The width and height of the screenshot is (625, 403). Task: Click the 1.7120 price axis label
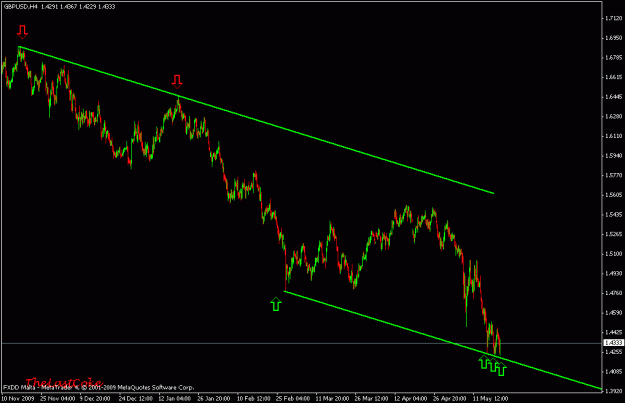[x=613, y=18]
